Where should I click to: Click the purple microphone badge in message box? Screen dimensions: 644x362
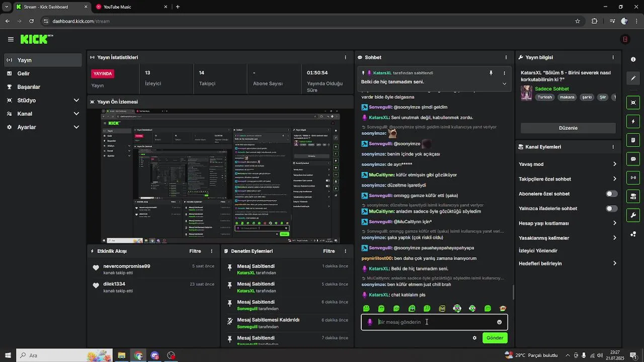370,322
